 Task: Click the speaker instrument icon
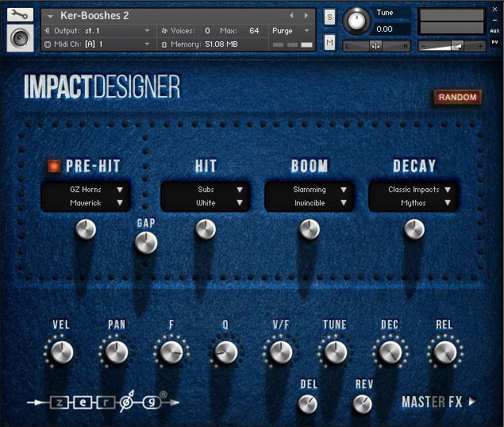tap(20, 38)
